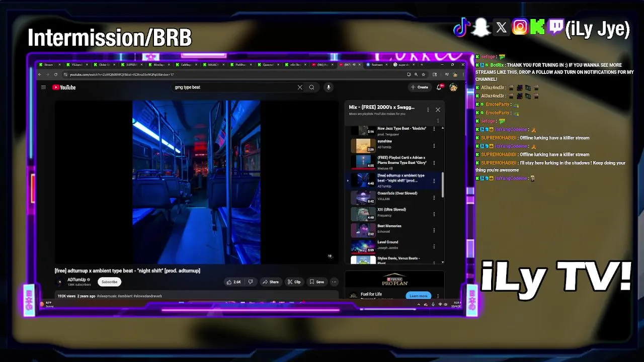Viewport: 644px width, 362px height.
Task: Show hidden icons in system tray
Action: 419,304
